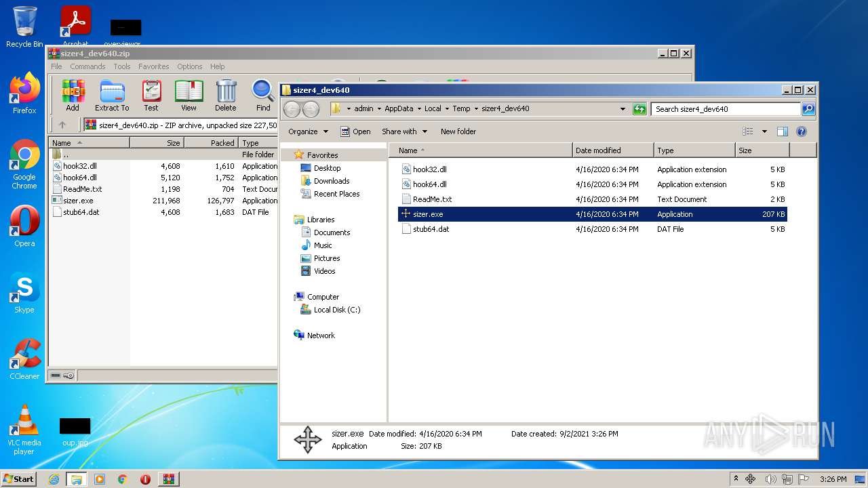Select Network in navigation pane
The image size is (868, 488).
[x=321, y=335]
